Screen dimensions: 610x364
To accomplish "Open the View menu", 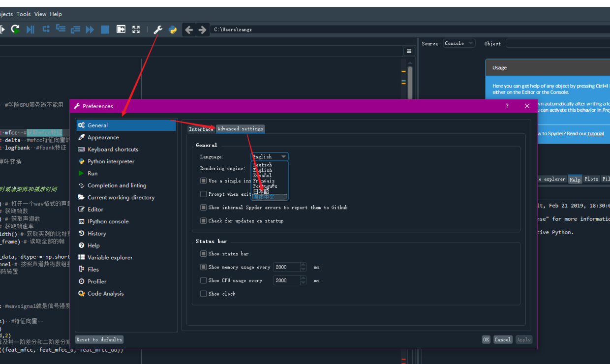I will 40,14.
